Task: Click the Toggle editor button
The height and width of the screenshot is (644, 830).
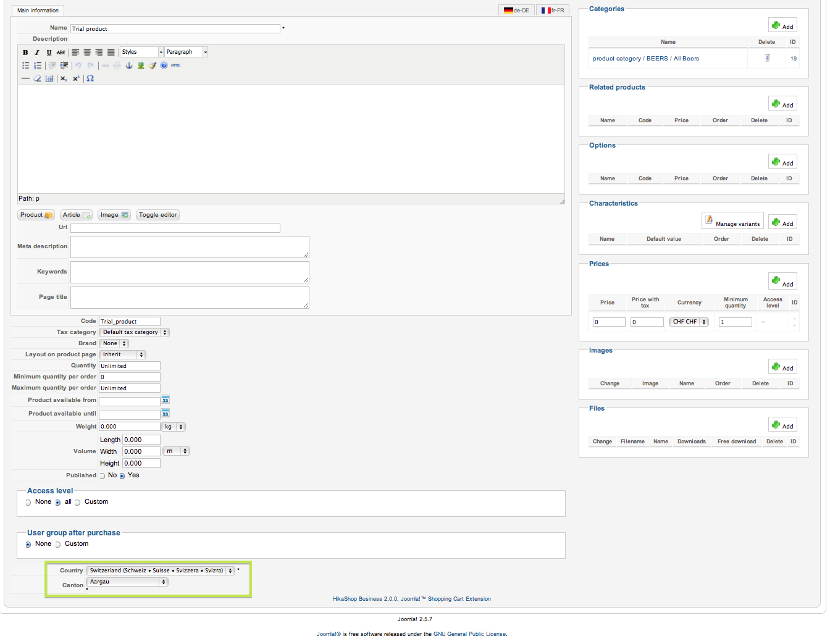Action: tap(158, 215)
